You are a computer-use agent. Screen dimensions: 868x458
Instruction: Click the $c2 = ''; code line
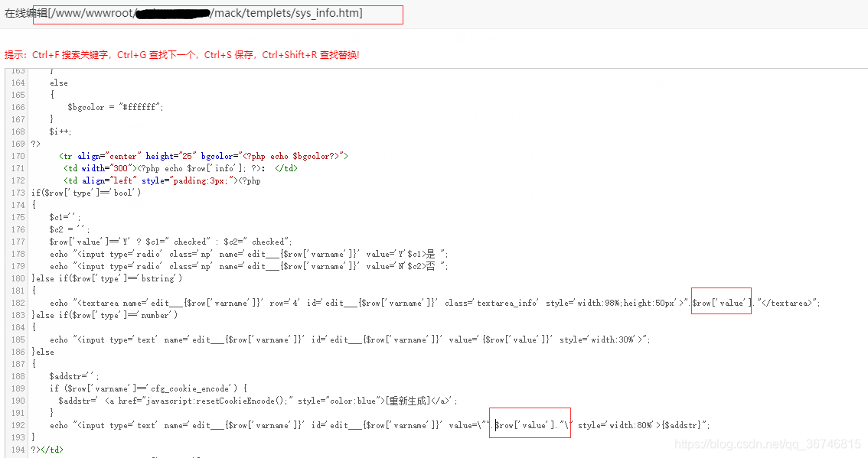tap(69, 229)
